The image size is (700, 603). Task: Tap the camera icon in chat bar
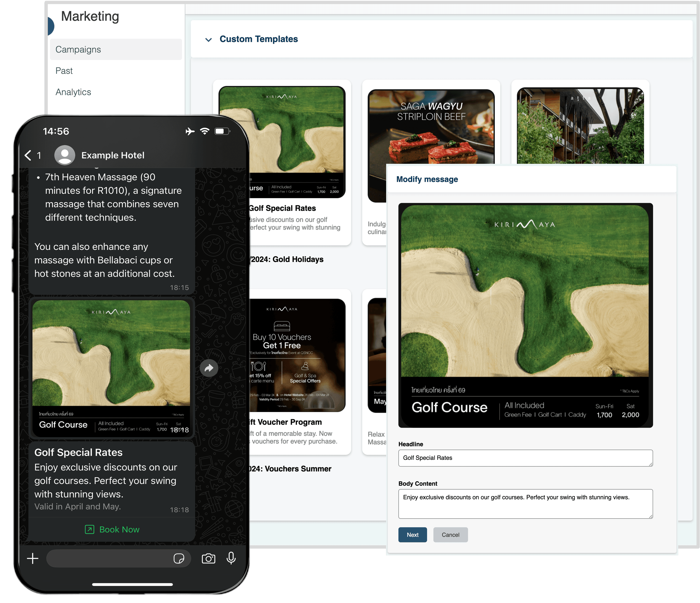point(208,559)
